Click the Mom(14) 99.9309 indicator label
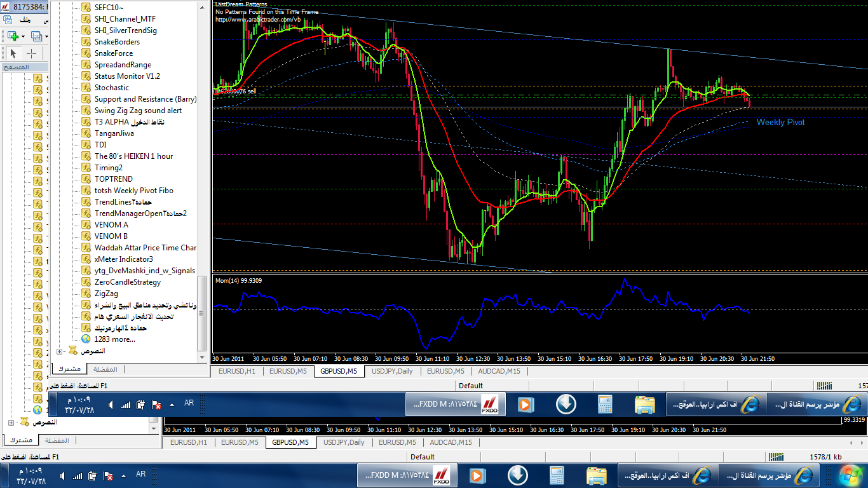 coord(238,280)
